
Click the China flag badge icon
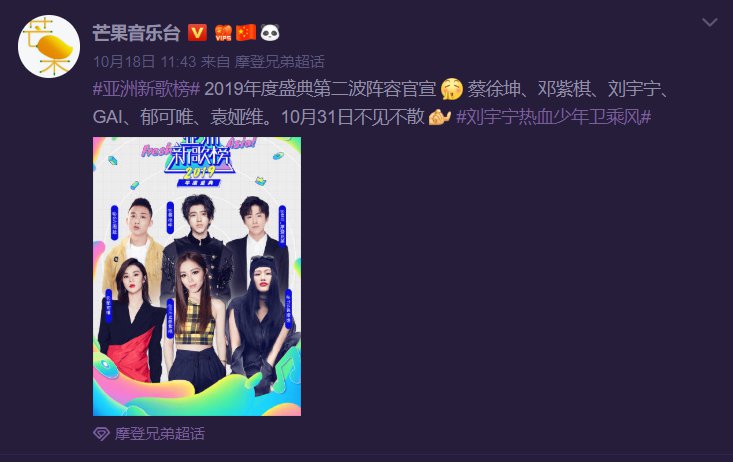click(246, 33)
